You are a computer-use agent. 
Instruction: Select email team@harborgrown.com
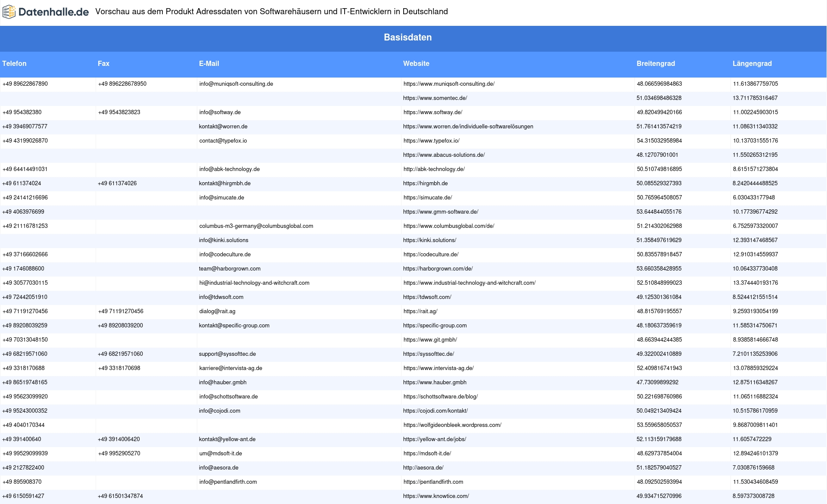point(230,269)
